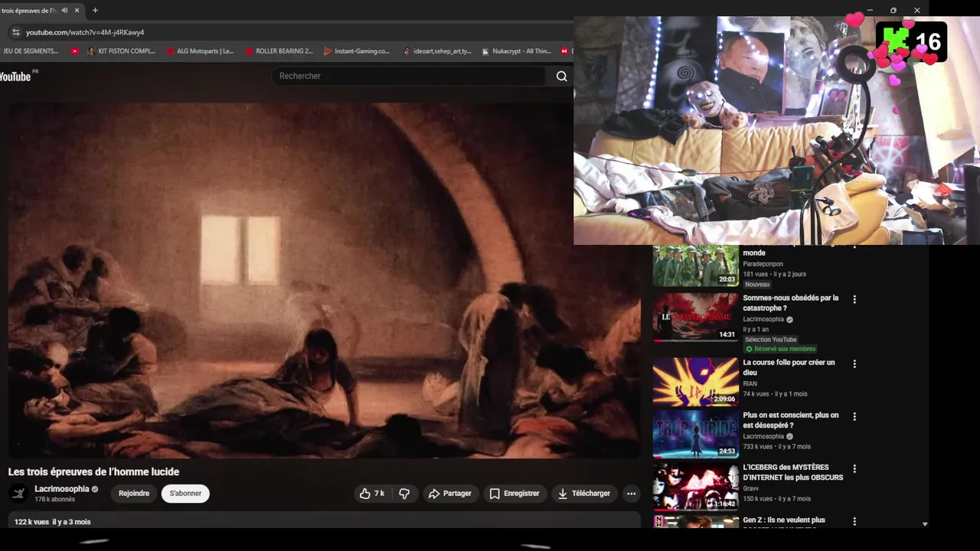Click the Gravv channel name

(750, 489)
